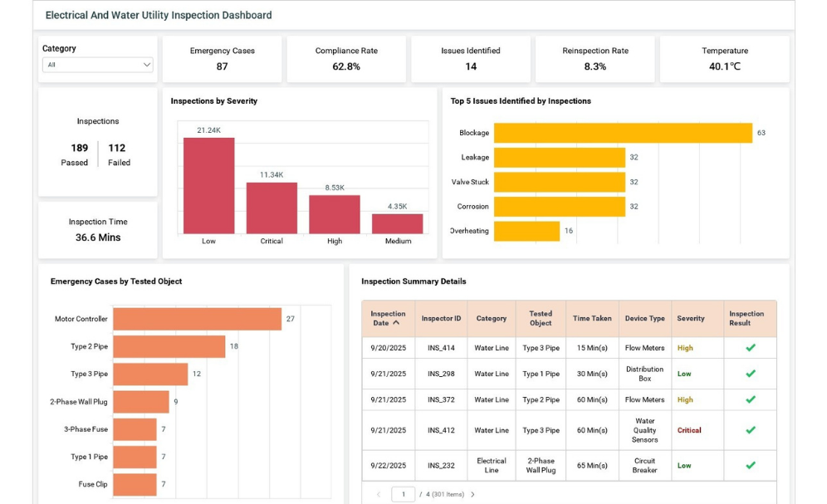Click the Tested Object column header
This screenshot has height=504, width=827.
coord(541,318)
